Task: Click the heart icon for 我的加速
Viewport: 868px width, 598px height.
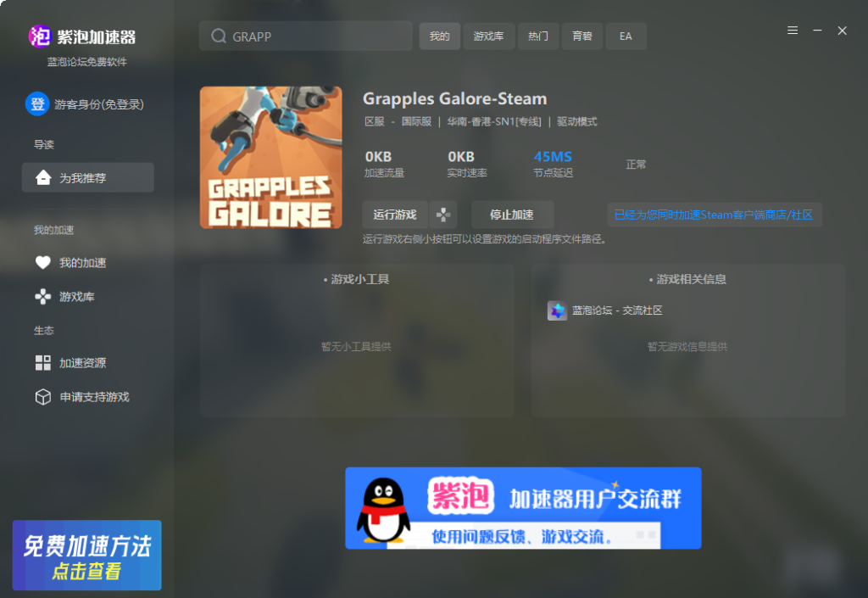Action: coord(42,262)
